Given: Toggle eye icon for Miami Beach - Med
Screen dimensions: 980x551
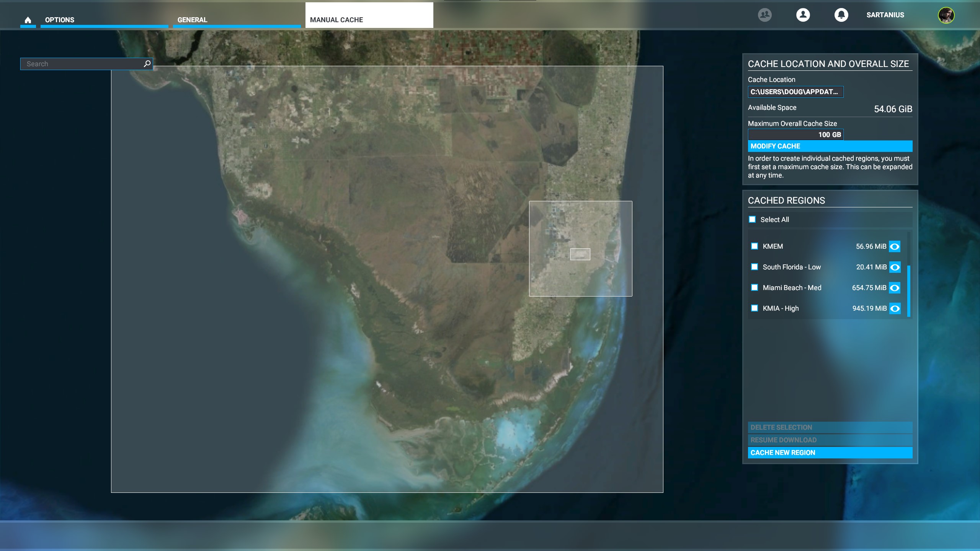Looking at the screenshot, I should [x=895, y=288].
